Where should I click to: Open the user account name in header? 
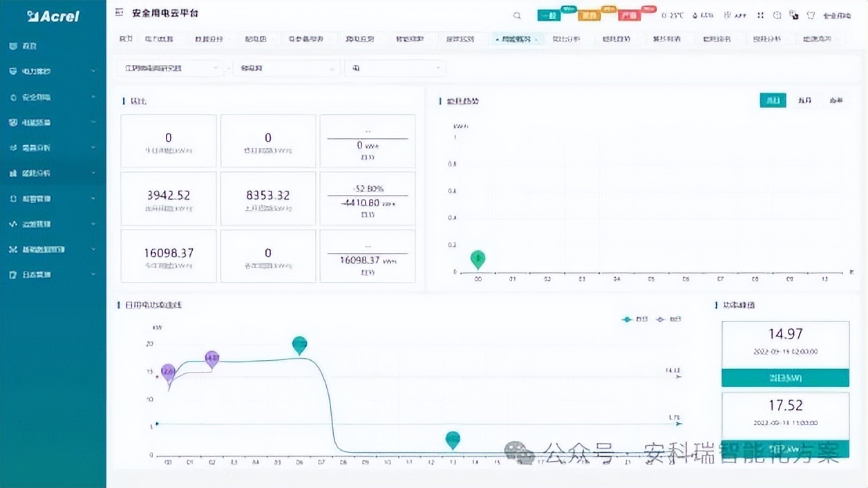(837, 15)
